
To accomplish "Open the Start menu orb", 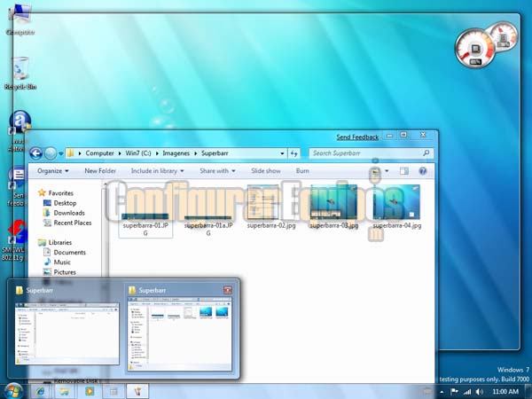I will [13, 391].
